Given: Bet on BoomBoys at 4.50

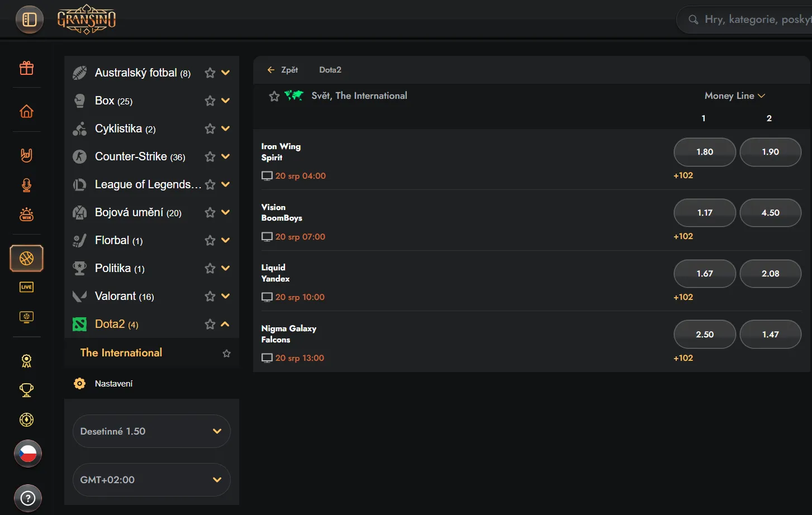Looking at the screenshot, I should [x=771, y=213].
